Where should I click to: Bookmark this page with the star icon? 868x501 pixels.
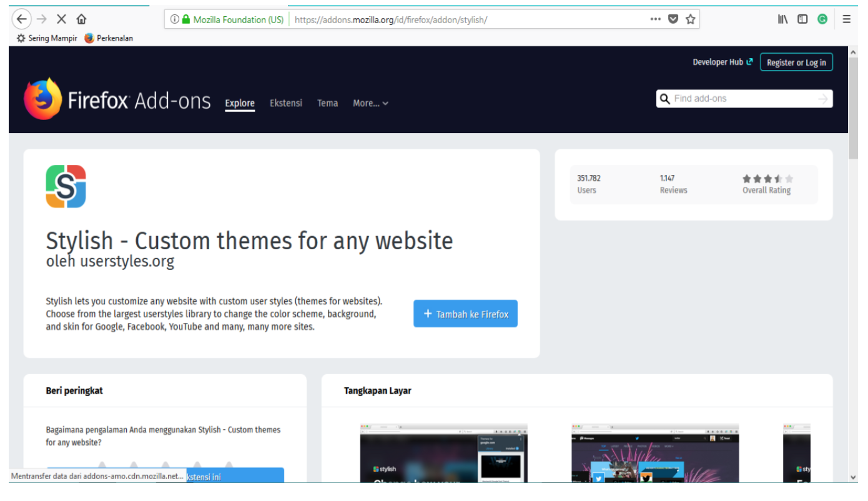[690, 19]
